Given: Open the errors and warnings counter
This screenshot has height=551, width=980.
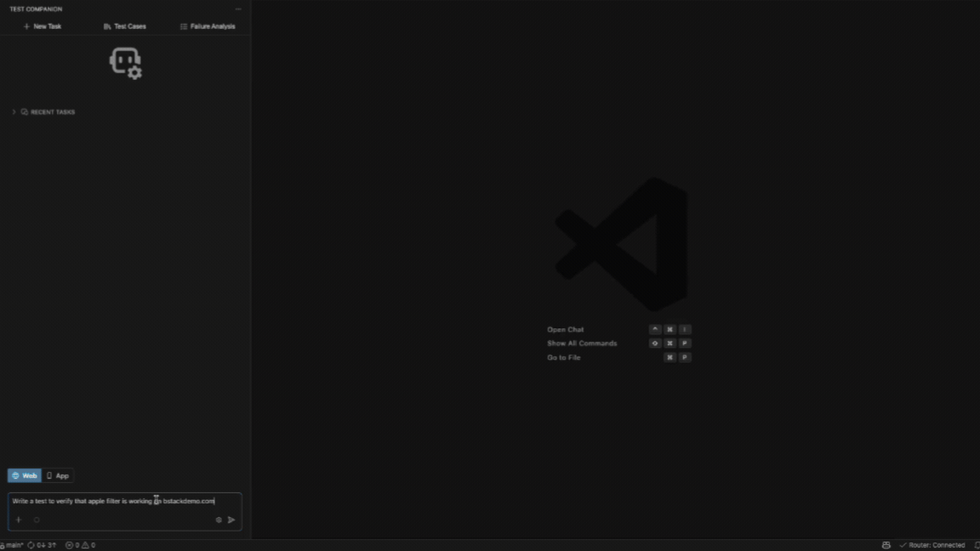Looking at the screenshot, I should (81, 545).
